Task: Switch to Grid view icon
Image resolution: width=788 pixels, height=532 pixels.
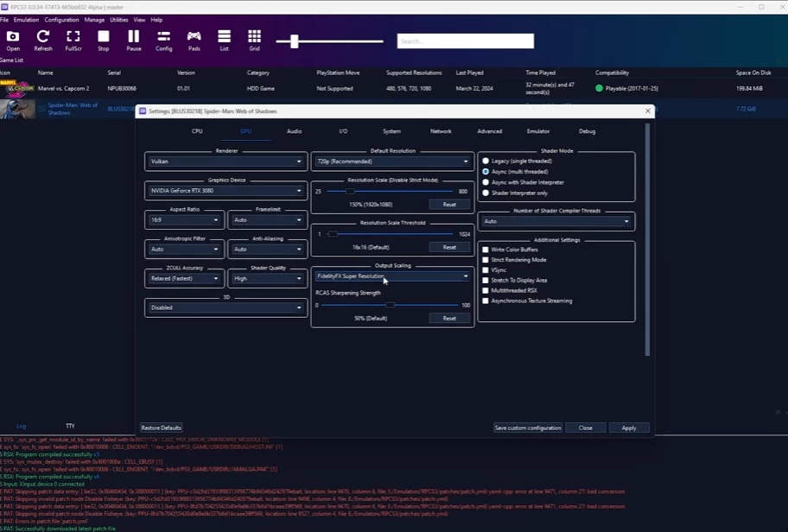Action: (254, 39)
